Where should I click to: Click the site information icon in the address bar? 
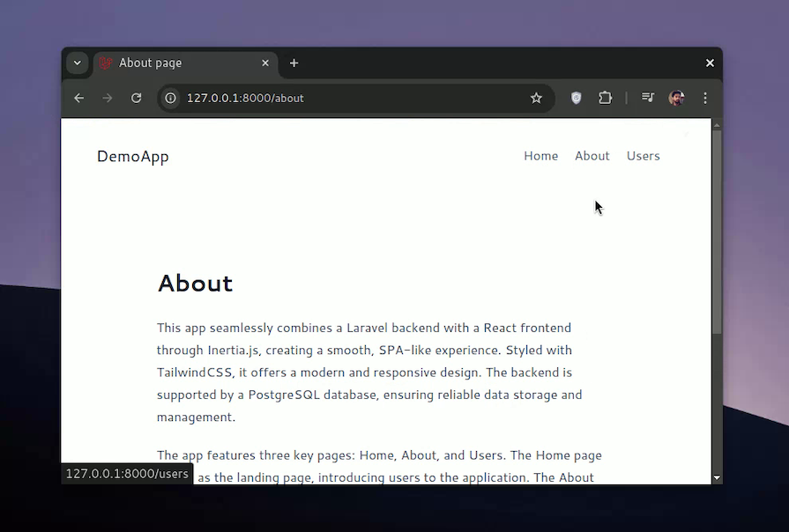click(170, 98)
